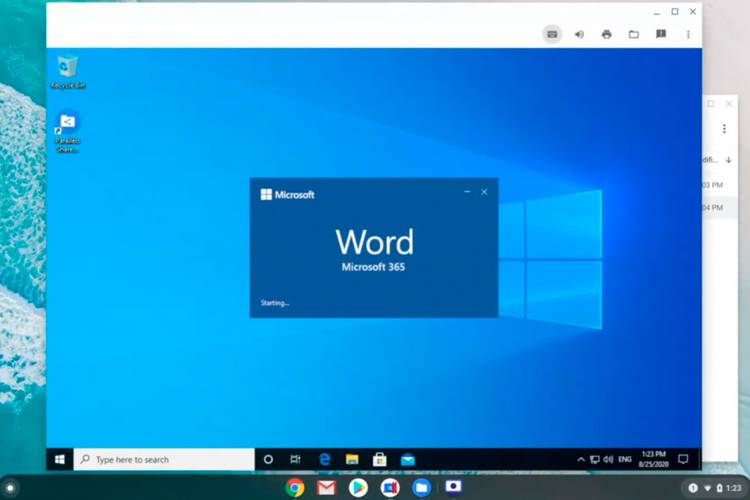The height and width of the screenshot is (500, 750).
Task: Maximize the Parallels Desktop window
Action: 675,11
